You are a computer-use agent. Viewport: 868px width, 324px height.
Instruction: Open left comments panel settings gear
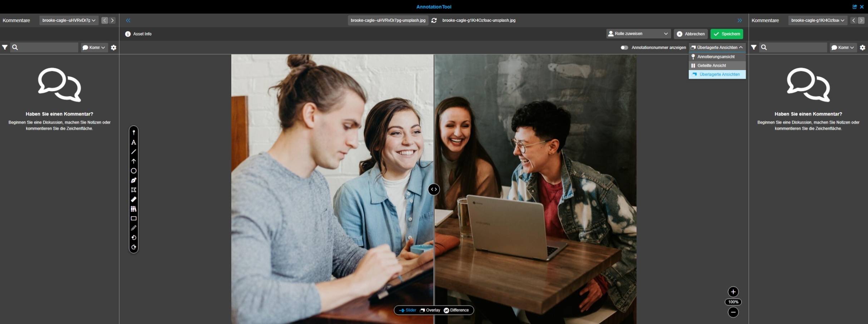114,48
